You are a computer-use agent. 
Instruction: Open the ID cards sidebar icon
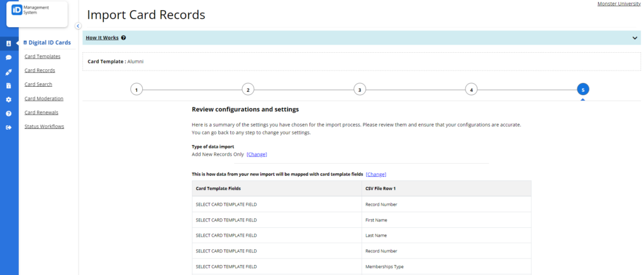(x=9, y=43)
